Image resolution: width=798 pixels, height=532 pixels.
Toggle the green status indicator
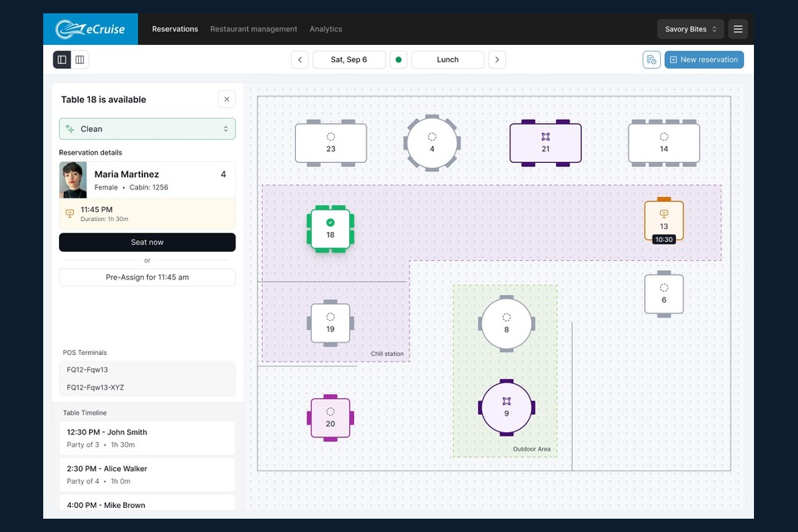[398, 60]
